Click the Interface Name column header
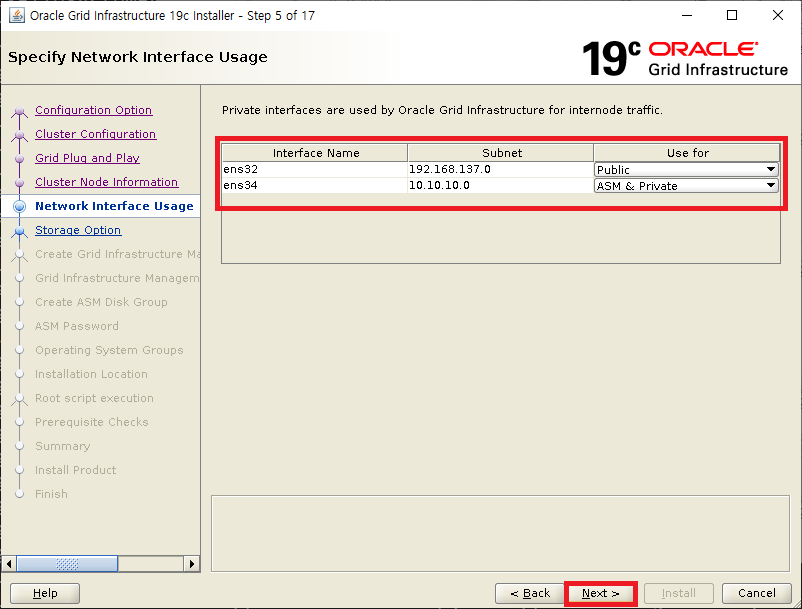Viewport: 802px width, 609px height. coord(315,153)
